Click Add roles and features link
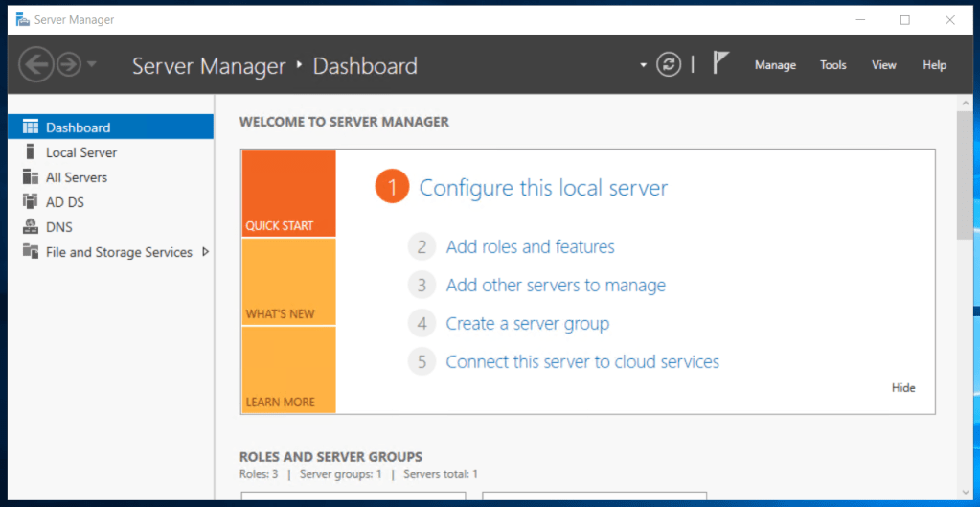 tap(530, 246)
